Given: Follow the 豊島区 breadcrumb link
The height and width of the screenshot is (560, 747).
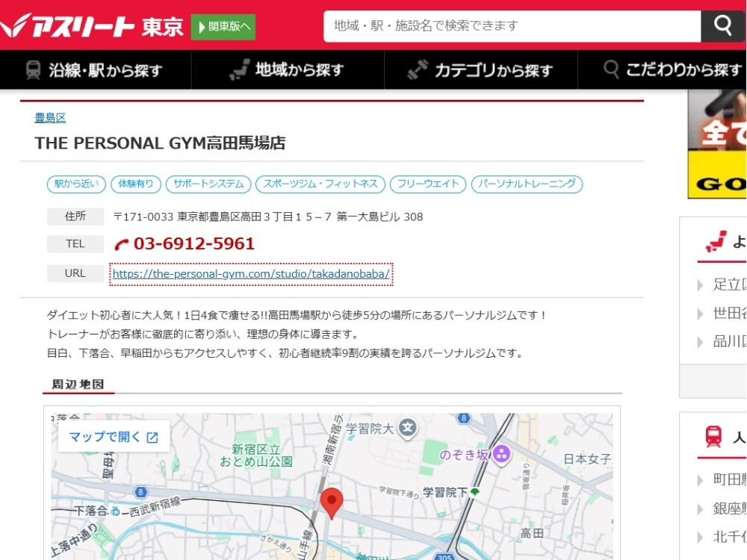Looking at the screenshot, I should pyautogui.click(x=50, y=117).
